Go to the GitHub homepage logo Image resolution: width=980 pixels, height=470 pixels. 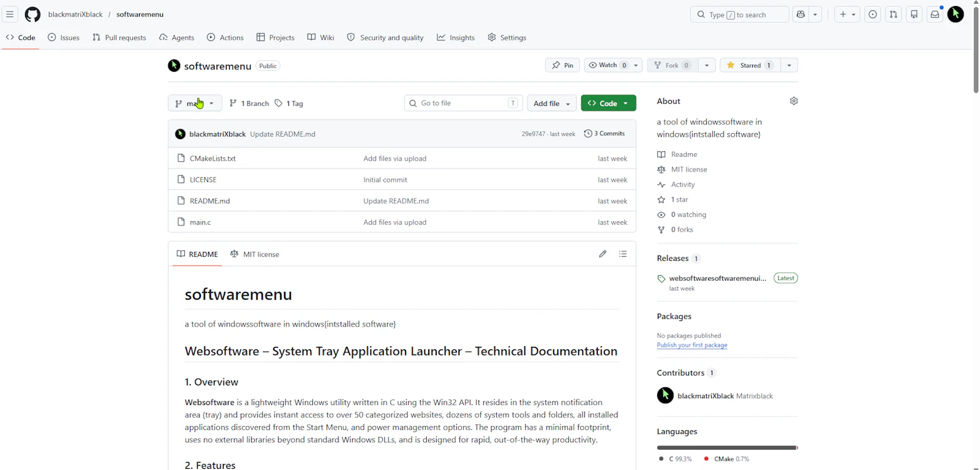[x=32, y=14]
